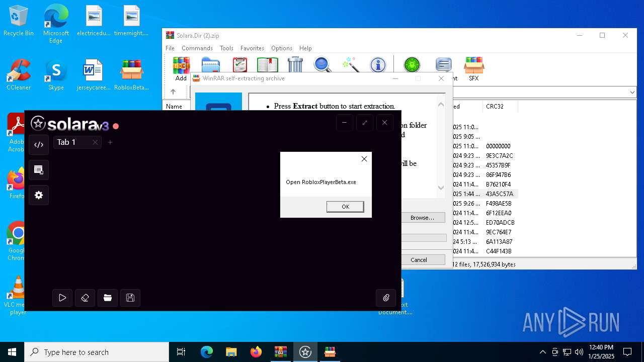Click the Solara execute play button

point(62,298)
